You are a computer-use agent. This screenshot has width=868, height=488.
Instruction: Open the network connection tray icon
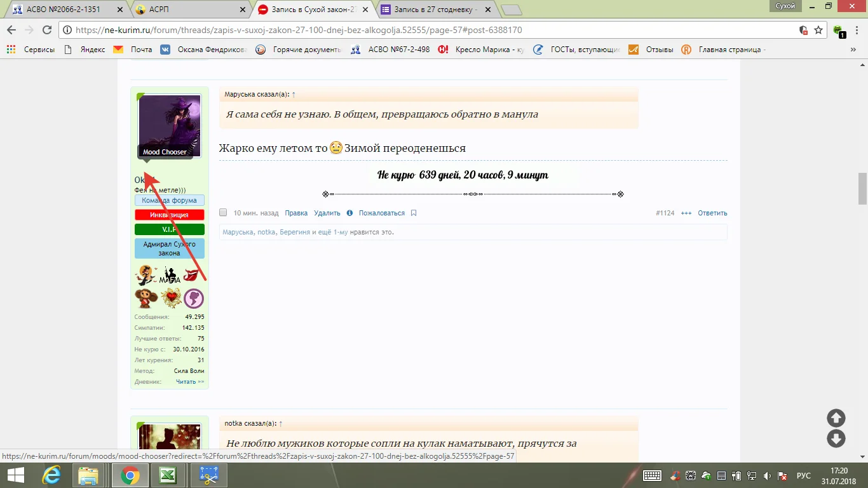pyautogui.click(x=752, y=475)
